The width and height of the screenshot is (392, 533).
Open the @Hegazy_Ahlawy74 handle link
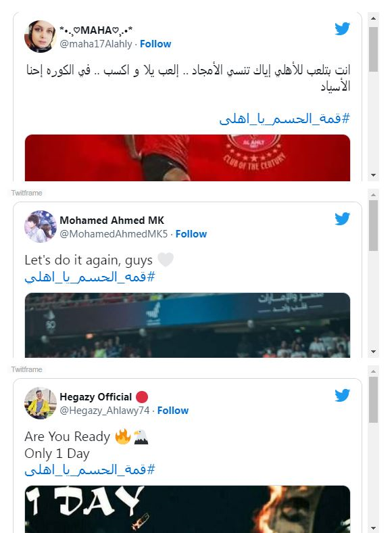pos(105,411)
